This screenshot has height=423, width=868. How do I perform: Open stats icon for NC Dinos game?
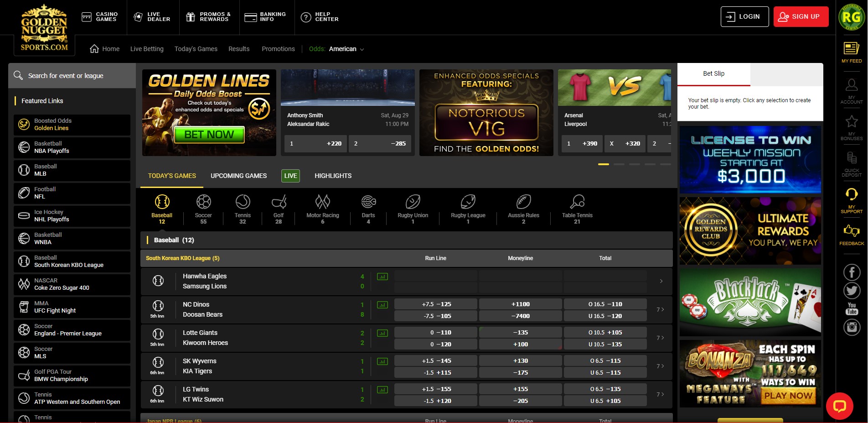382,305
